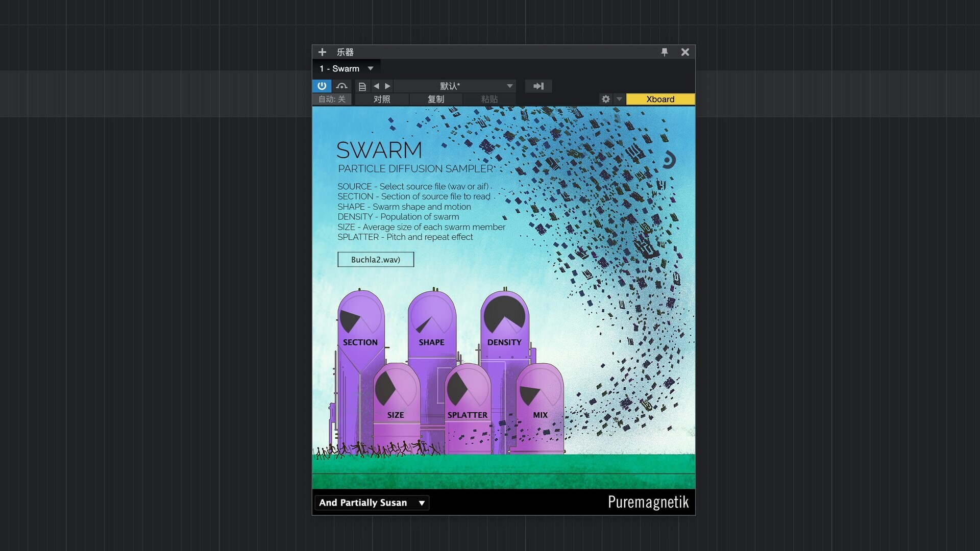
Task: Go to next preset arrow
Action: click(387, 86)
